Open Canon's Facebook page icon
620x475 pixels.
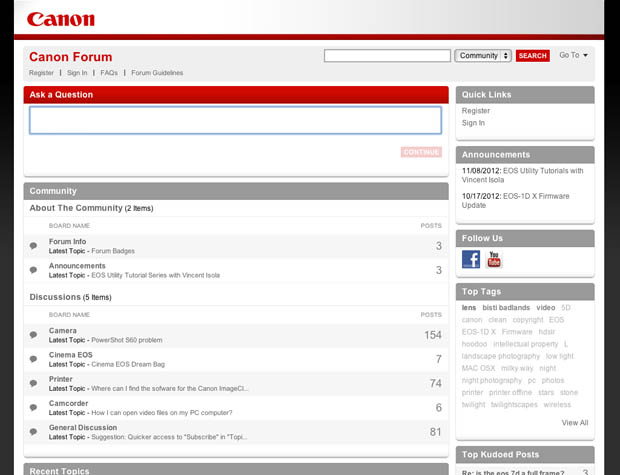471,259
